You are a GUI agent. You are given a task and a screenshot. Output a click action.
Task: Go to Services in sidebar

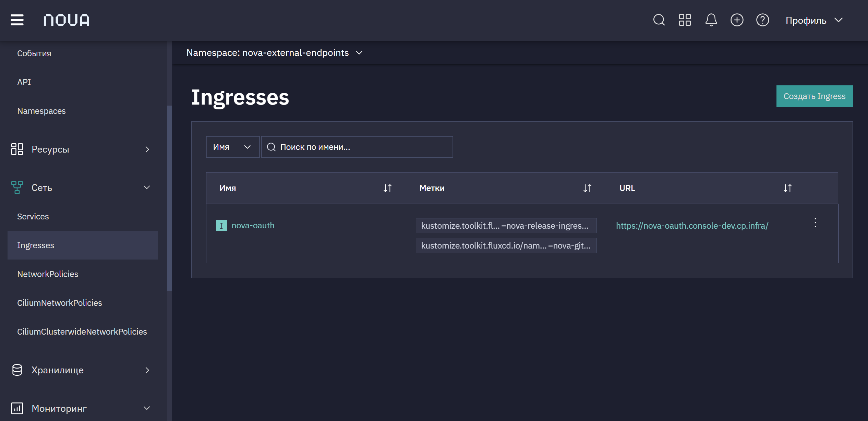point(33,217)
